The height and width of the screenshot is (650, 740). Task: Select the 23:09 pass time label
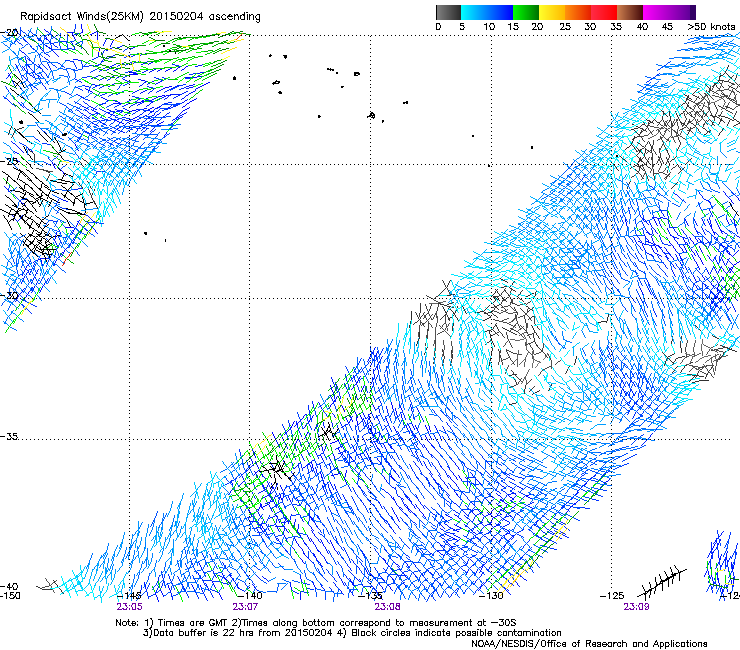click(x=636, y=607)
